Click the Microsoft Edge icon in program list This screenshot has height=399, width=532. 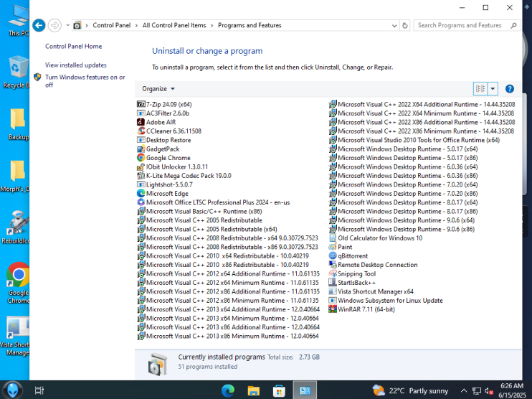coord(141,193)
